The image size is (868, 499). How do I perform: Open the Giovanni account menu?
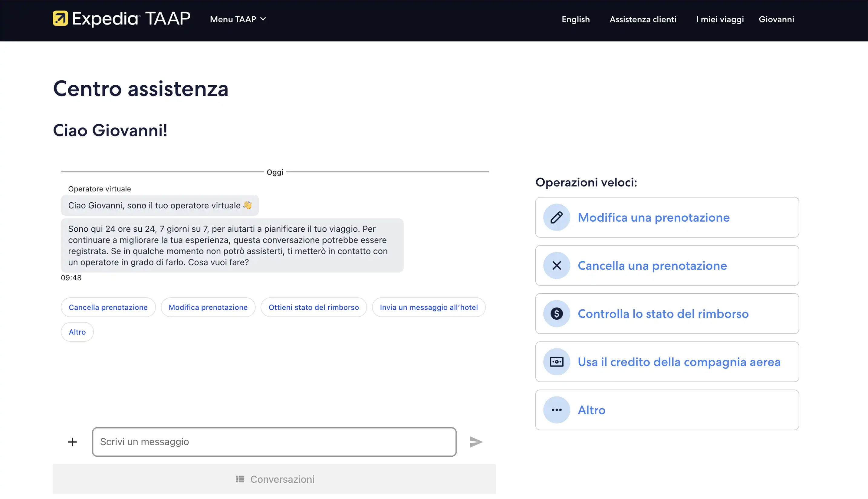point(776,19)
